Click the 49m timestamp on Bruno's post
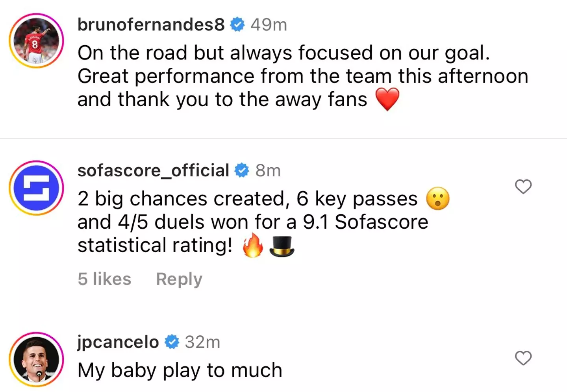The image size is (567, 392). pos(269,25)
